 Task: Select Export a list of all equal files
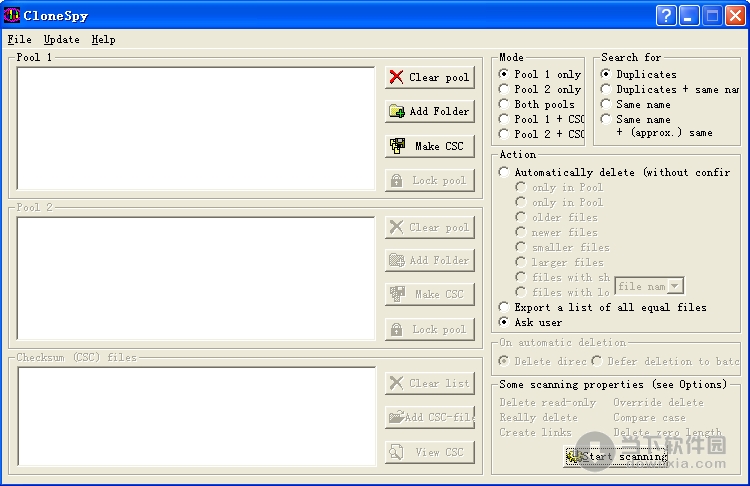(603, 307)
